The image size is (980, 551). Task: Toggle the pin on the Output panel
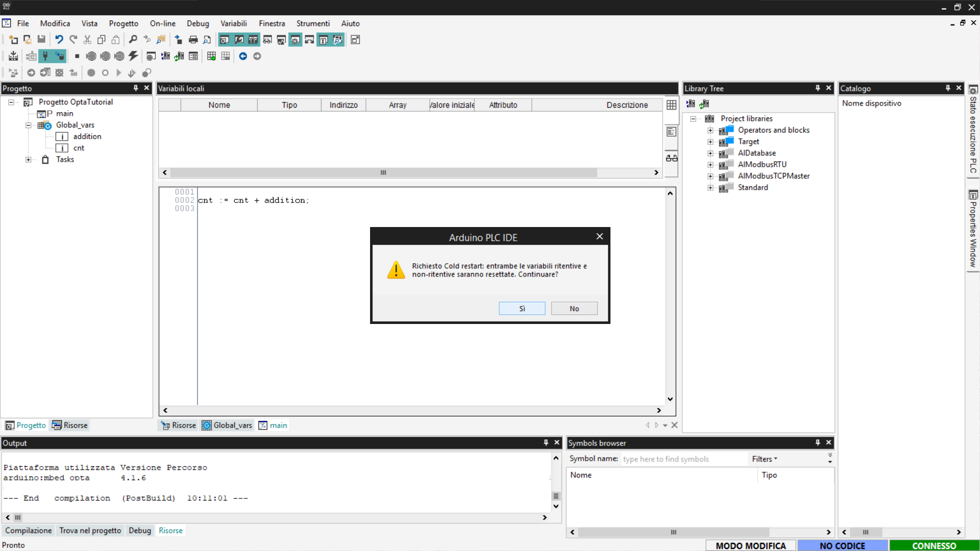[546, 443]
